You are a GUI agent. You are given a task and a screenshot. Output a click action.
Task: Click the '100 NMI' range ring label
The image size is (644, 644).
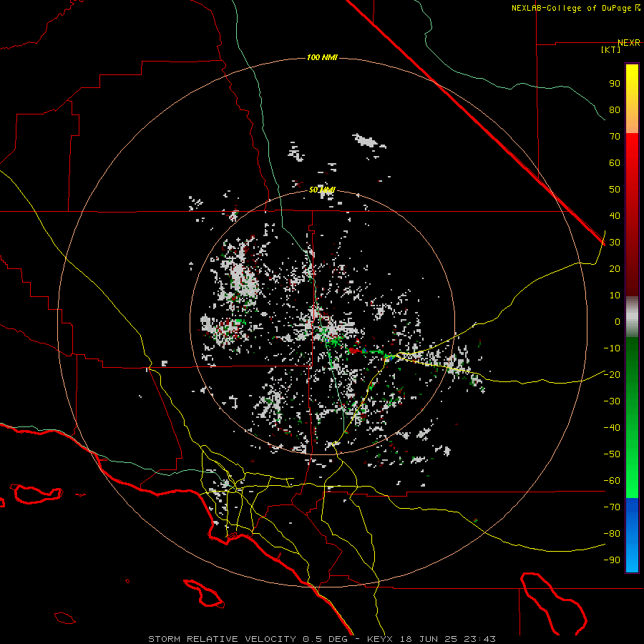click(x=322, y=57)
